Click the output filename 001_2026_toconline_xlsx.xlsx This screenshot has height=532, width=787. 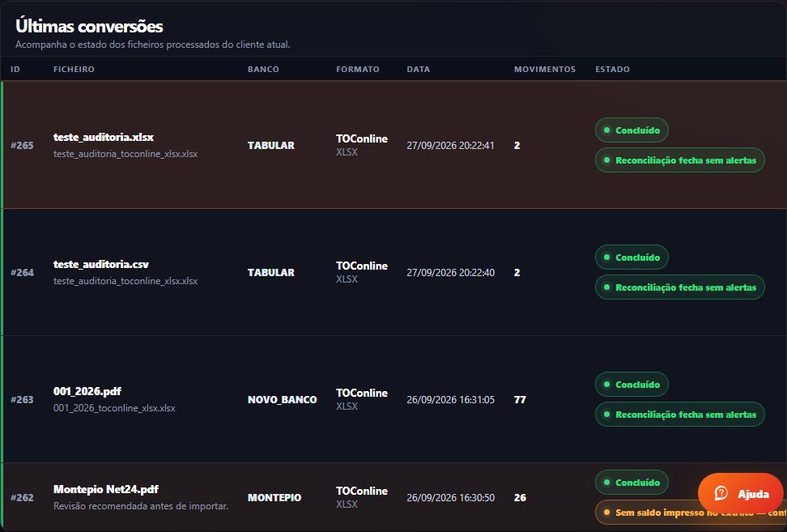(114, 408)
